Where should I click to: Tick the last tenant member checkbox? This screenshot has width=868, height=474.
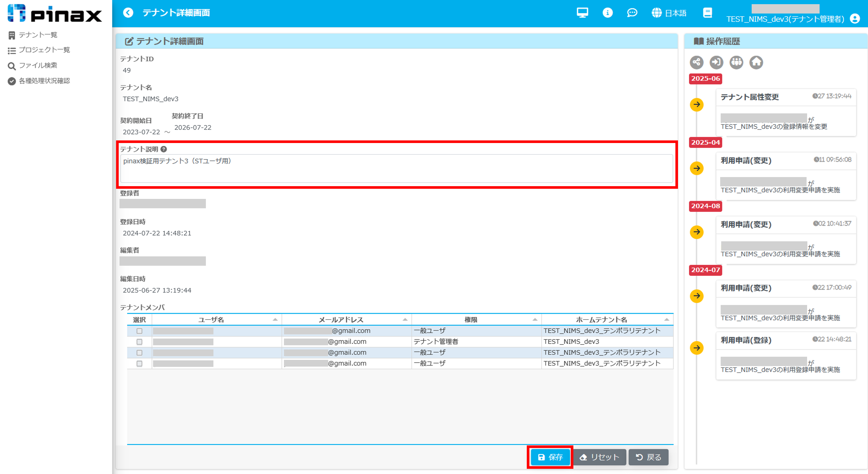point(139,363)
